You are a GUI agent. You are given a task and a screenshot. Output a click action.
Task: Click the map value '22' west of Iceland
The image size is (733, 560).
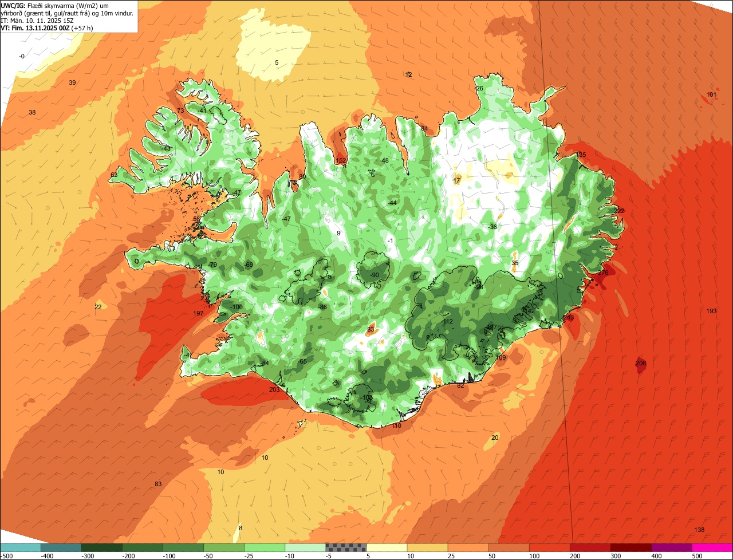tap(98, 307)
